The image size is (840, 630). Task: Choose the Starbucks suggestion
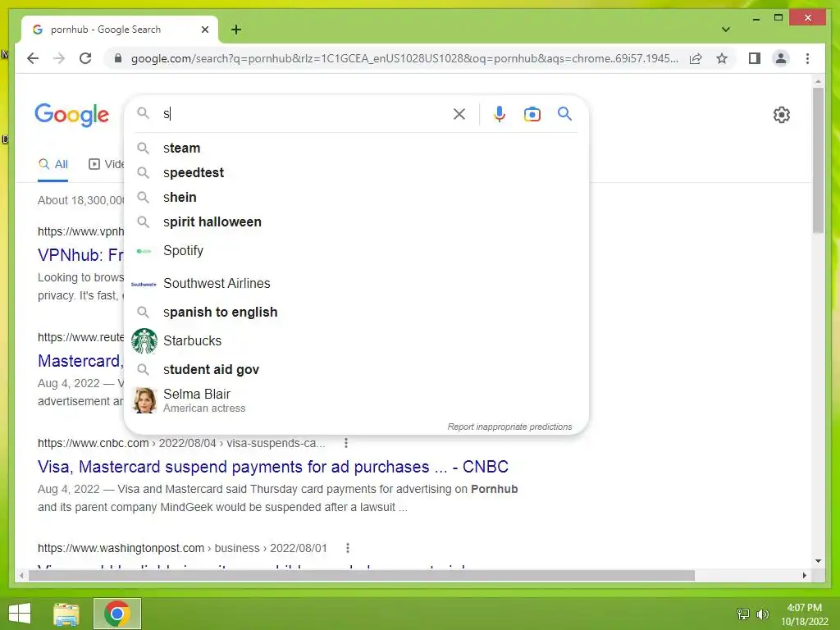tap(356, 340)
